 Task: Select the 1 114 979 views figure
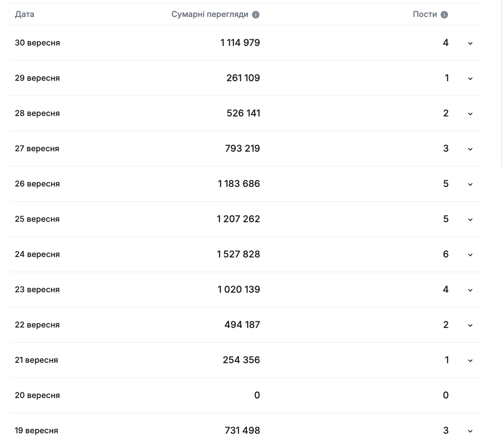(240, 43)
